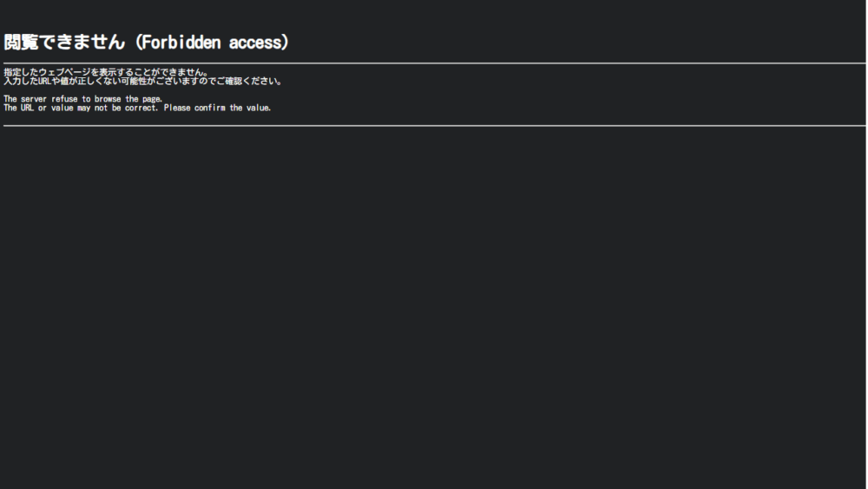
Task: Click the word "refuse" in the English message
Action: tap(64, 99)
